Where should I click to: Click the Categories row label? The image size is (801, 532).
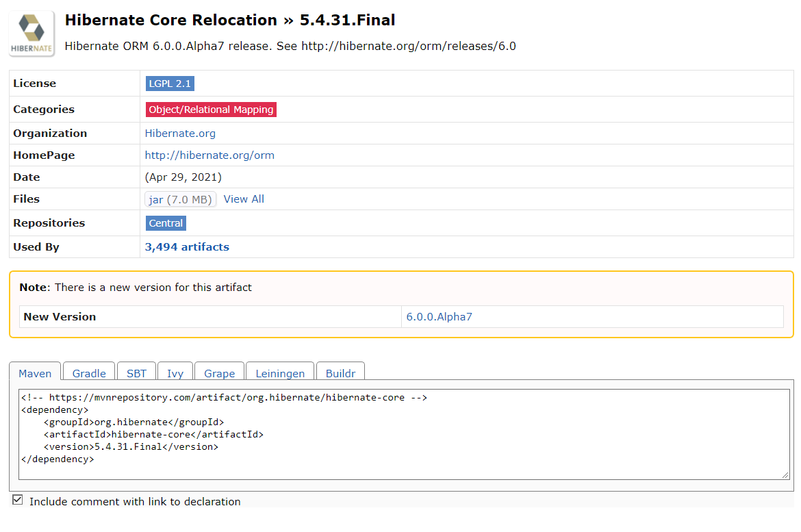pos(44,110)
